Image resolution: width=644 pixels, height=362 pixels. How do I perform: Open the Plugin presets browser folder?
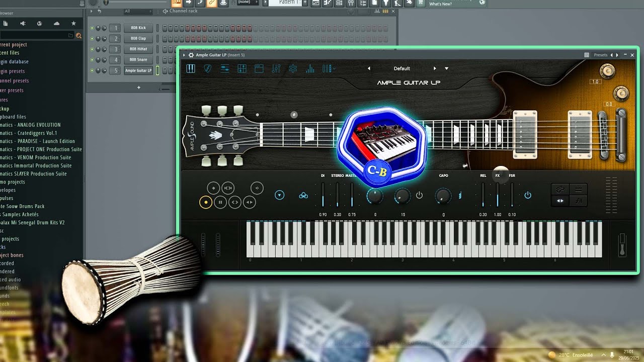coord(13,71)
